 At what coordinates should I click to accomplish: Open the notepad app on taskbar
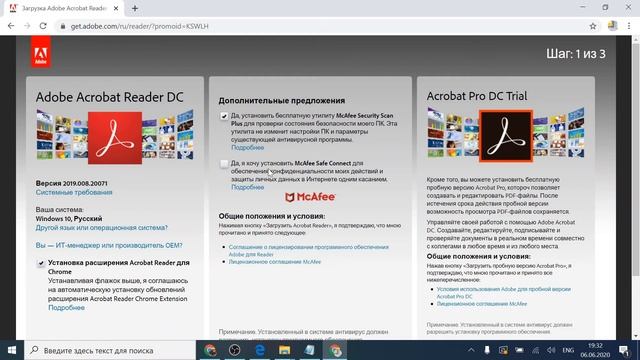pyautogui.click(x=309, y=350)
